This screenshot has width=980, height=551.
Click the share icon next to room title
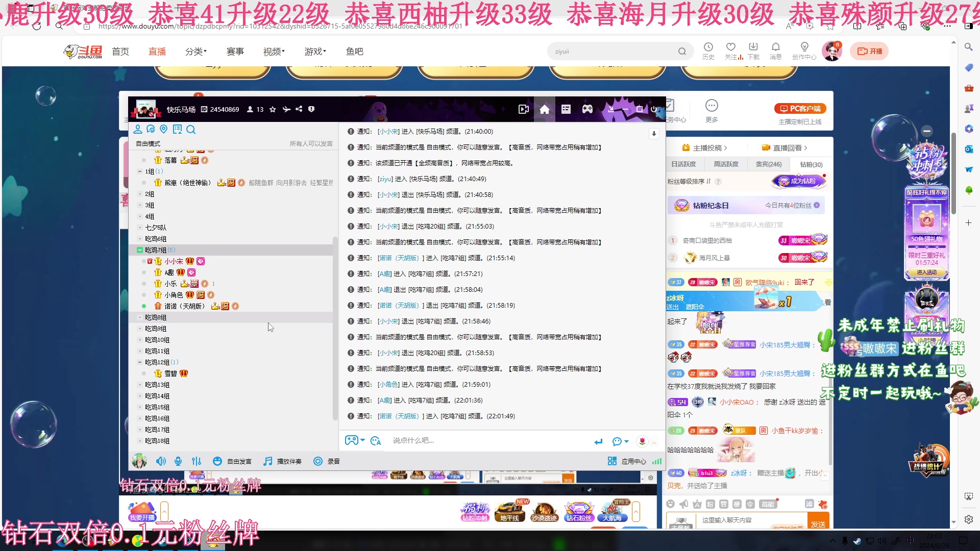[x=299, y=109]
